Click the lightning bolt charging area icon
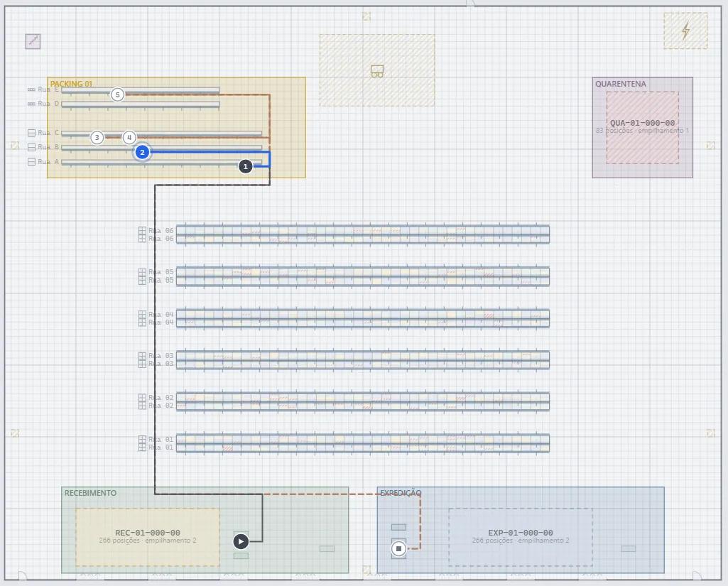 [685, 31]
